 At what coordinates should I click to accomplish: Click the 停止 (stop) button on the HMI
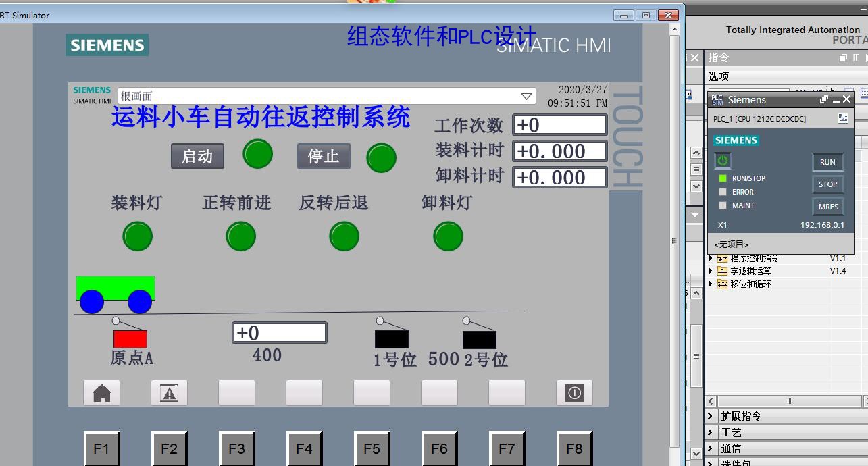(324, 156)
